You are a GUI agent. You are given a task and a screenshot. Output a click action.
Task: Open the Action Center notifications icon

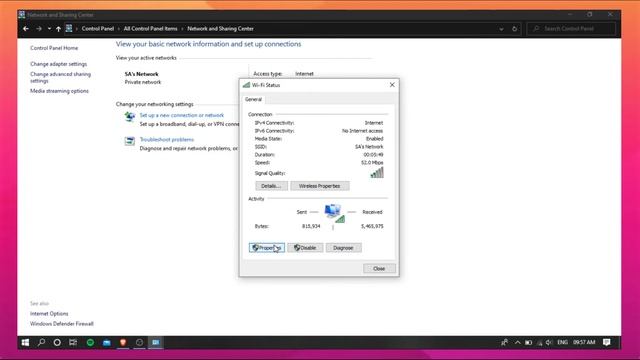coord(607,342)
